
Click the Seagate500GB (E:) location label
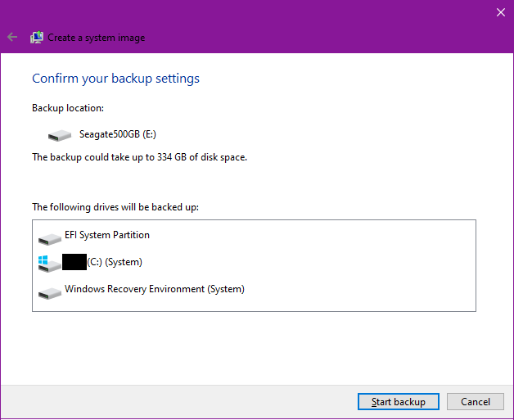(117, 133)
